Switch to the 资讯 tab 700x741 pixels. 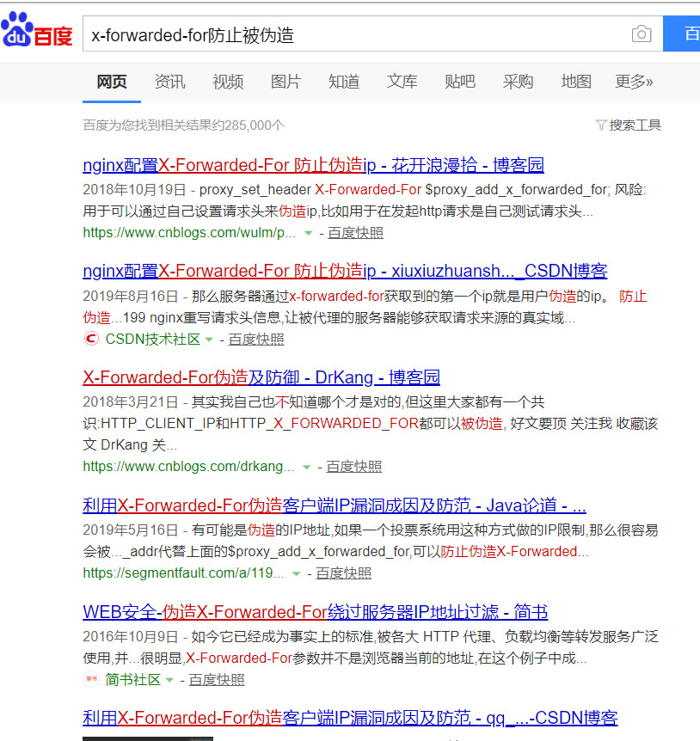click(x=170, y=82)
